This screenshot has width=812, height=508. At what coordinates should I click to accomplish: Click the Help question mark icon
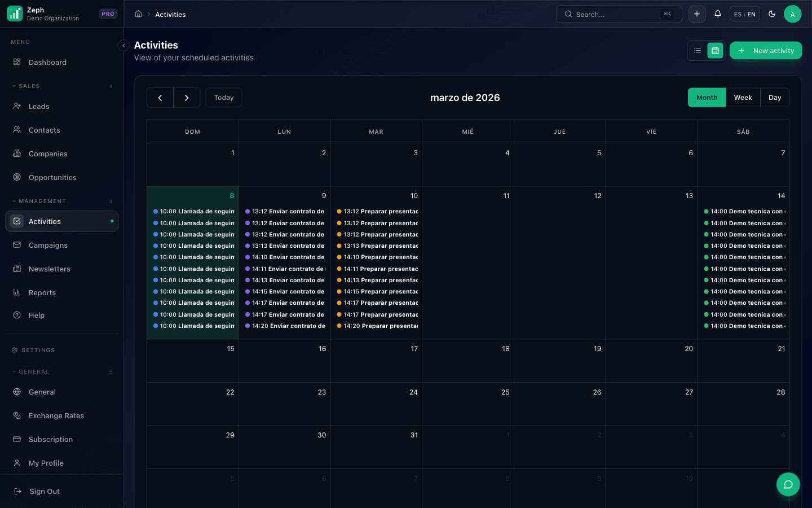pyautogui.click(x=17, y=315)
